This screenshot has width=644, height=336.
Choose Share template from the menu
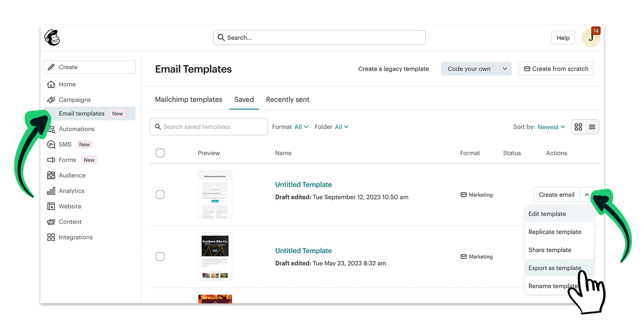[x=559, y=250]
